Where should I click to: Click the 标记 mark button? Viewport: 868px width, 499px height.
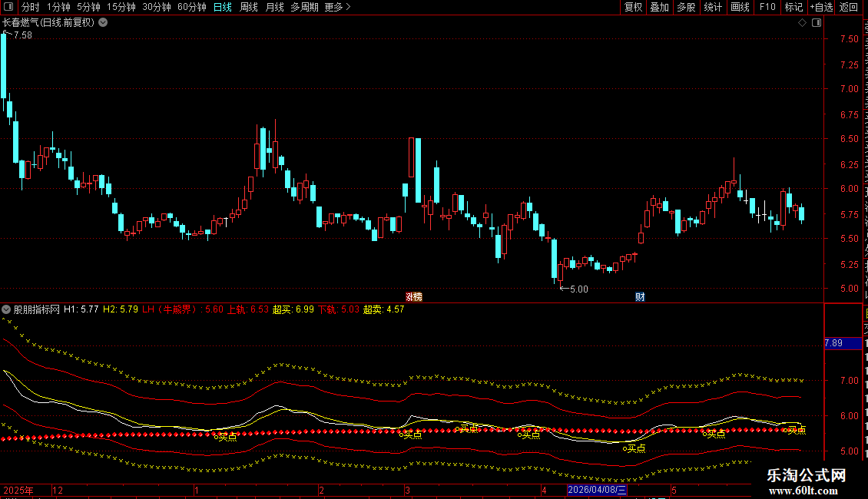pyautogui.click(x=793, y=7)
